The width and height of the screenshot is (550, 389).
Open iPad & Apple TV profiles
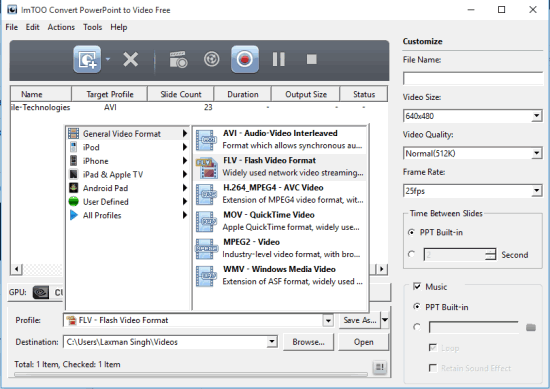(128, 174)
